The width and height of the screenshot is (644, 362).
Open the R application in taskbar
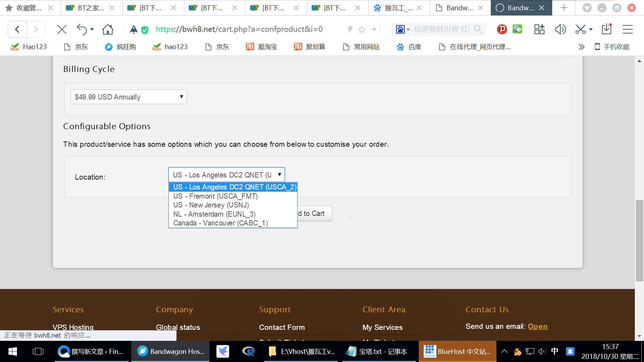248,351
